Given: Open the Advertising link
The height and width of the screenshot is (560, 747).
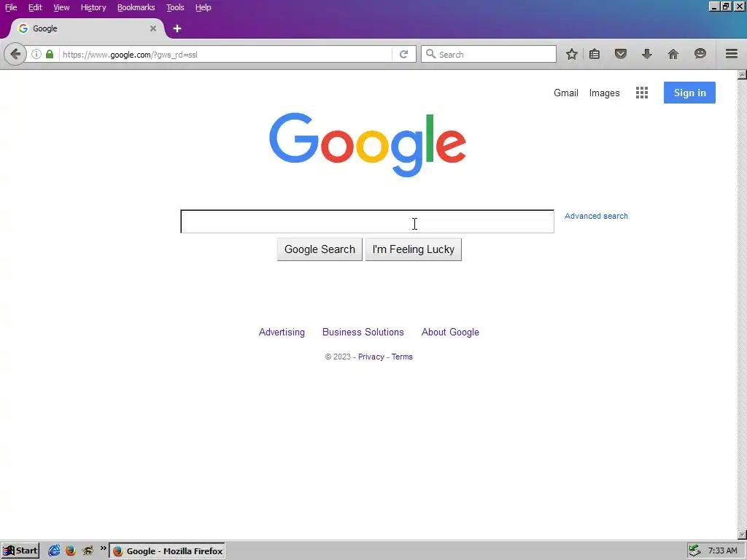Looking at the screenshot, I should 282,332.
